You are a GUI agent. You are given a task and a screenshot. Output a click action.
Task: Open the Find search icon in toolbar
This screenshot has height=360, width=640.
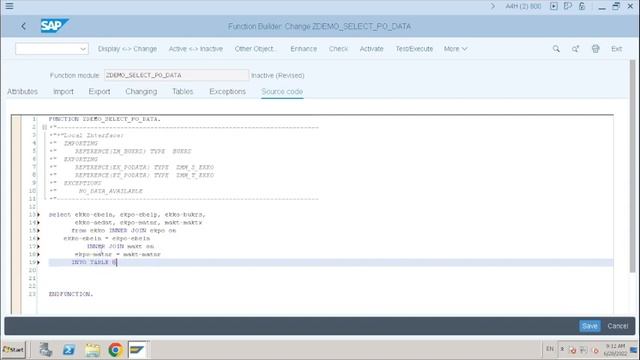pos(556,49)
